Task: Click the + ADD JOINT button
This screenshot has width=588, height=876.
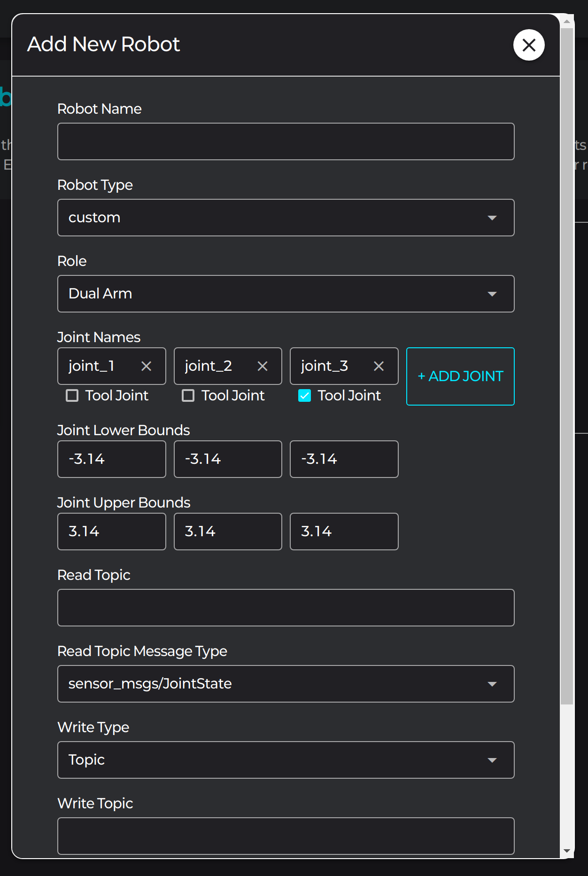Action: tap(460, 376)
